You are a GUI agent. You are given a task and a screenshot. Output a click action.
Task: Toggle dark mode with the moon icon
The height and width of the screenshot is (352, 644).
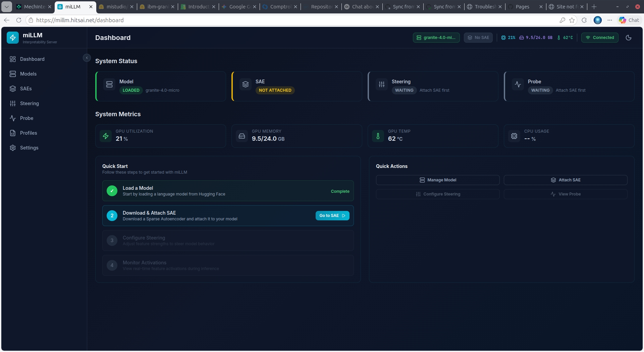629,38
